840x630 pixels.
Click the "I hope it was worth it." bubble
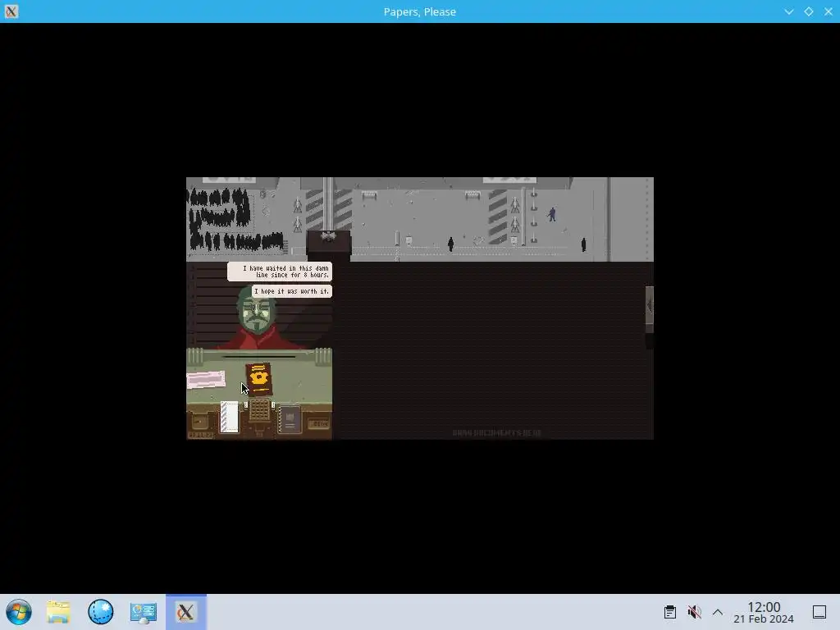(291, 291)
